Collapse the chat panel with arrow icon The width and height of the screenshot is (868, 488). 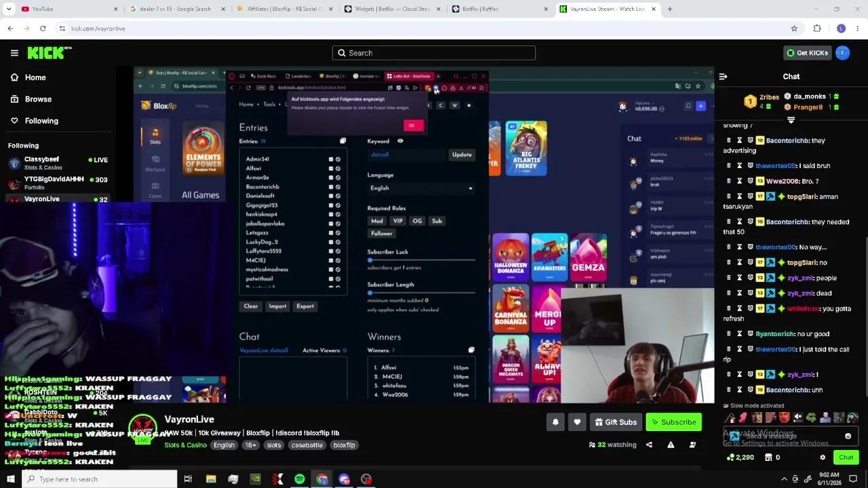[723, 77]
